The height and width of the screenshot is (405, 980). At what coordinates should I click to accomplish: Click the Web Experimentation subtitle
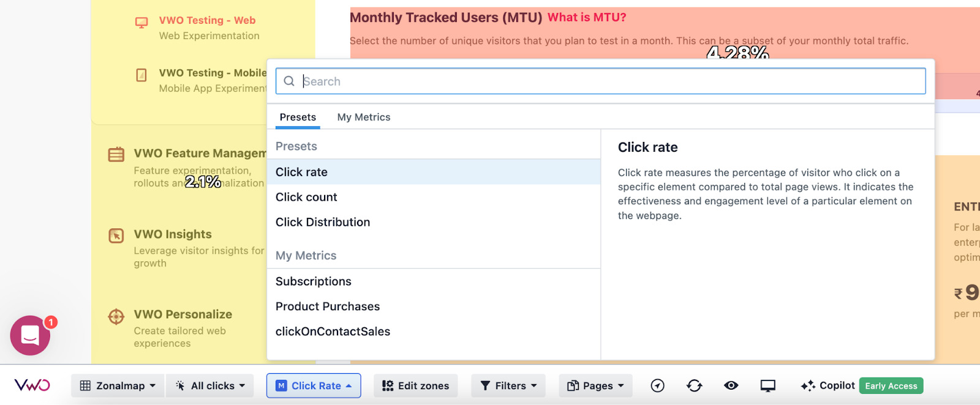(x=209, y=35)
